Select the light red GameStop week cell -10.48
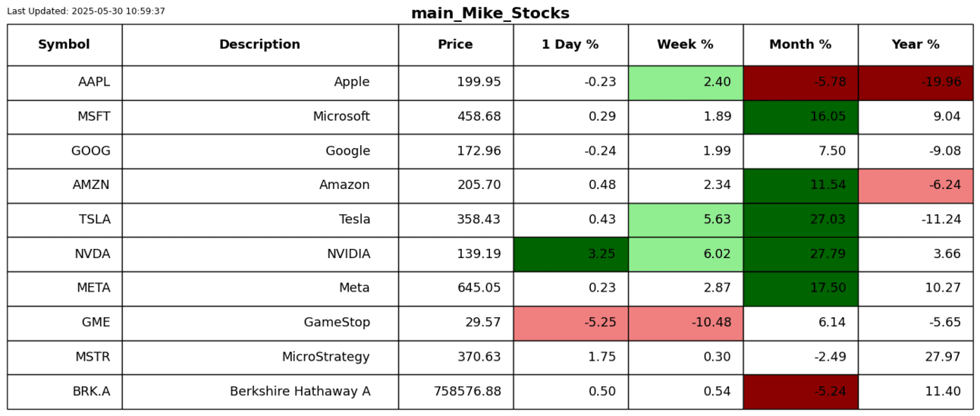Image resolution: width=980 pixels, height=416 pixels. [x=685, y=323]
